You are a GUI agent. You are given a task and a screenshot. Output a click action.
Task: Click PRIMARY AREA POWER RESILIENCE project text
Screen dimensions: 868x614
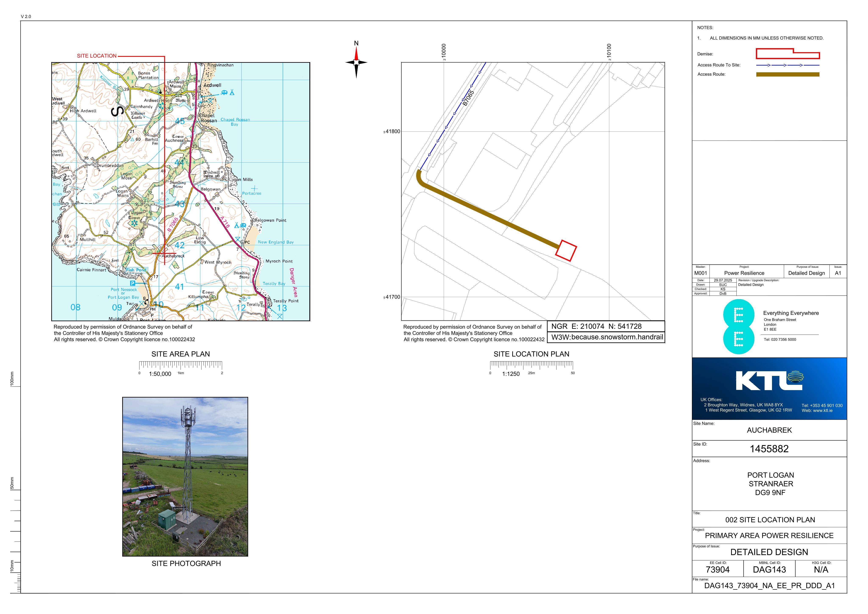769,536
